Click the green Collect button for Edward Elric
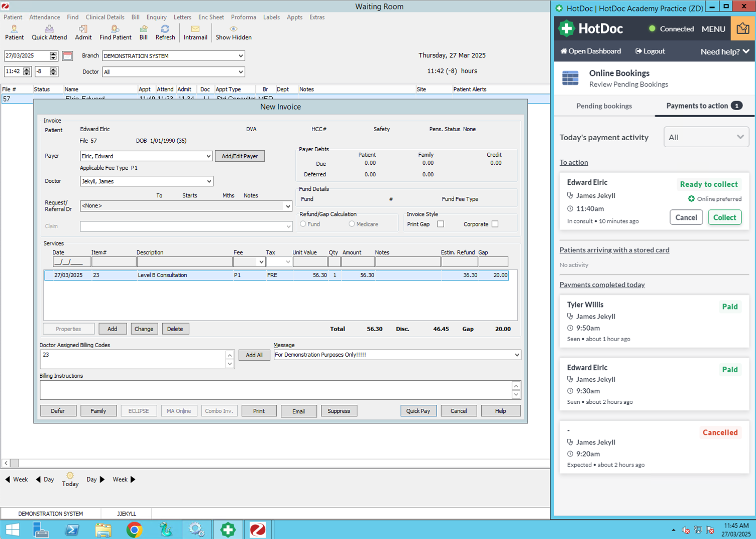The image size is (756, 539). click(x=724, y=218)
